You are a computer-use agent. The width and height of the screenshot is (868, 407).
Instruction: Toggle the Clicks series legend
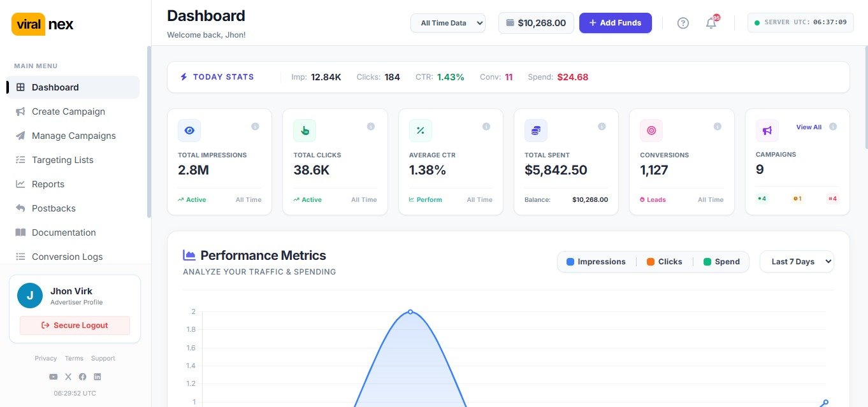[664, 262]
